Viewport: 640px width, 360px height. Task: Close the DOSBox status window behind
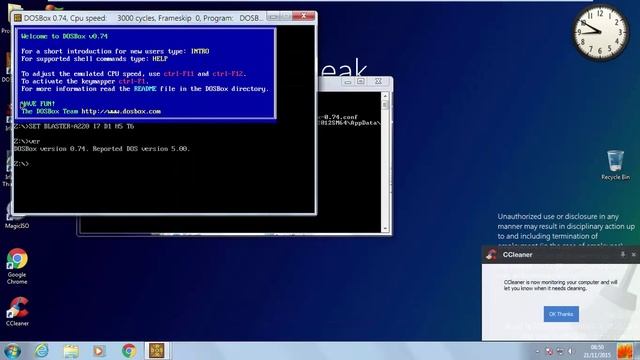378,82
